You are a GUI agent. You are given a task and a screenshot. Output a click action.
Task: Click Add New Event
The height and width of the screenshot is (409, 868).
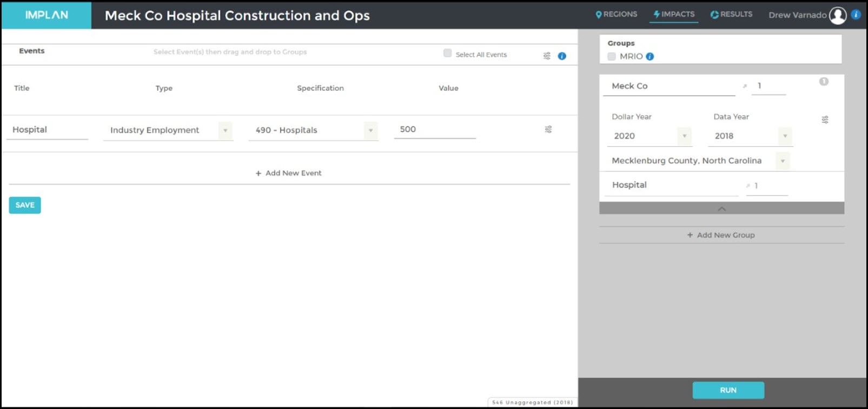coord(288,173)
